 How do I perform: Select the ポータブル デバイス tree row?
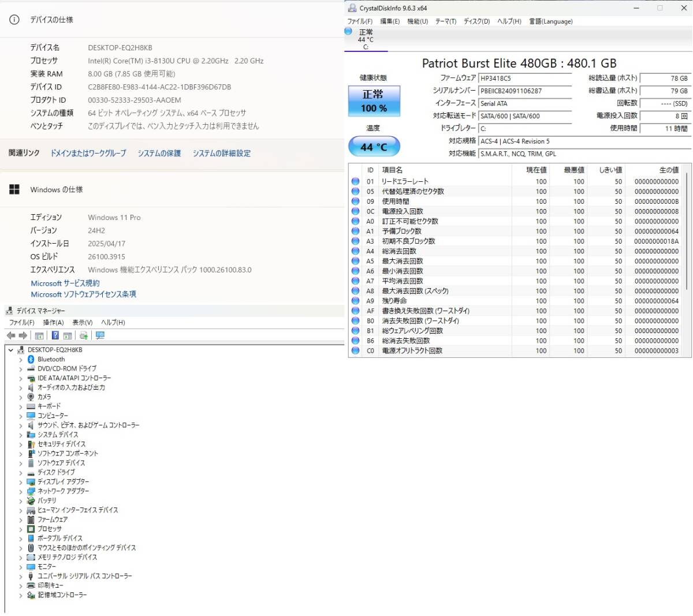[59, 538]
